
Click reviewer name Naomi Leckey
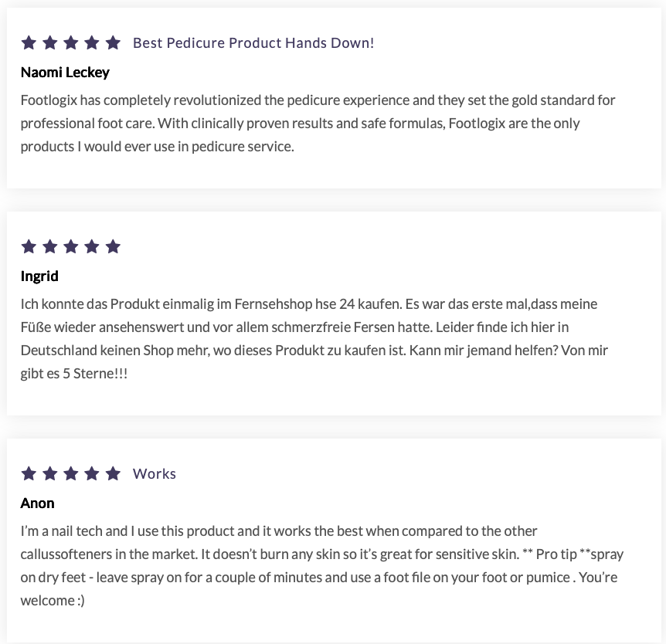coord(65,73)
